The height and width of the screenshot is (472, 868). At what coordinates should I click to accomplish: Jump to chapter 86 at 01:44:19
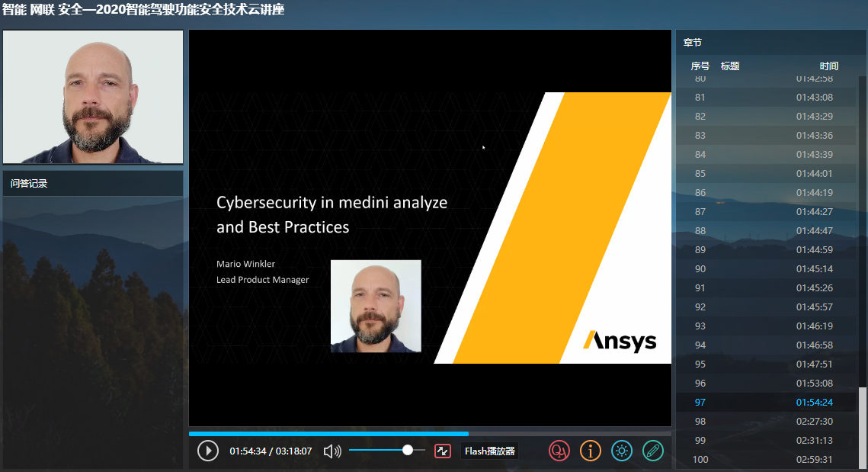pos(767,193)
